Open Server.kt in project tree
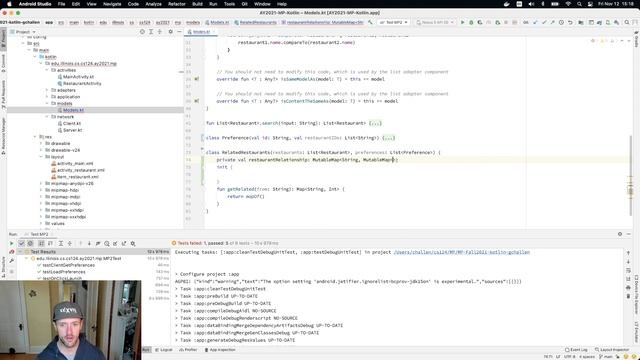Image resolution: width=640 pixels, height=360 pixels. pos(73,130)
